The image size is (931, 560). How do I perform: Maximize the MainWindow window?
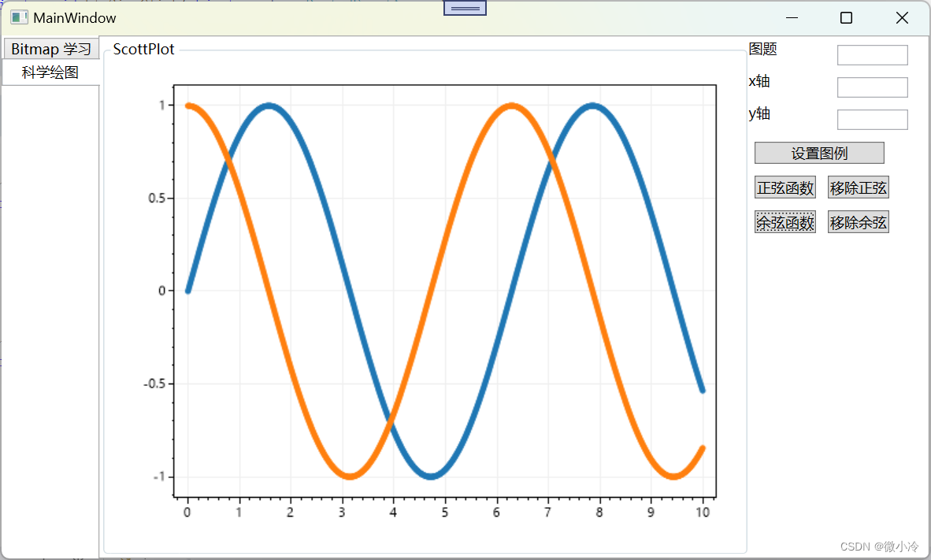click(846, 18)
